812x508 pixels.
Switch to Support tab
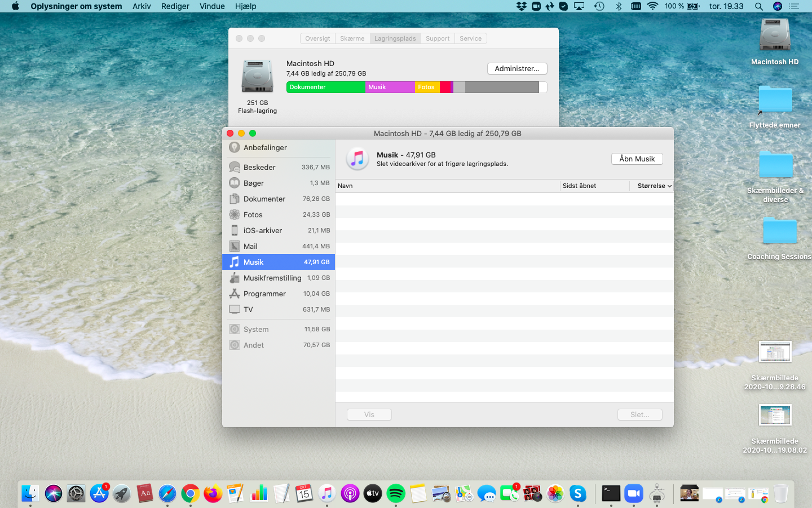(x=438, y=38)
